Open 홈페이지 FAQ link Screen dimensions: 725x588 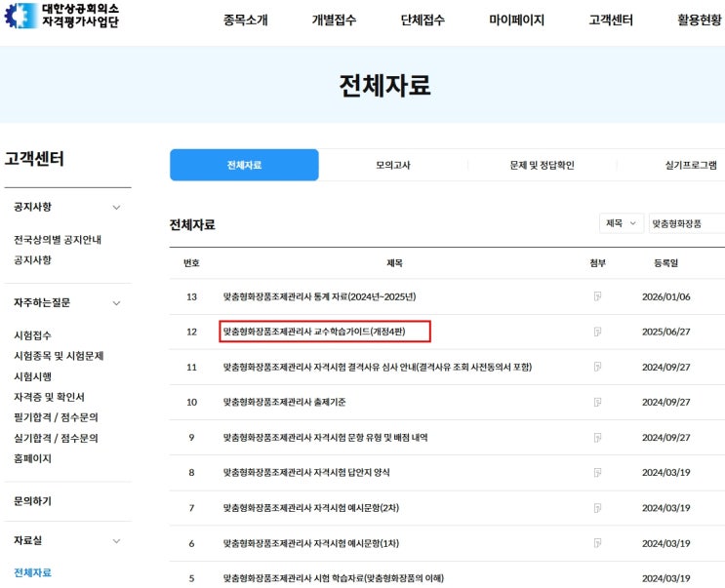[32, 458]
